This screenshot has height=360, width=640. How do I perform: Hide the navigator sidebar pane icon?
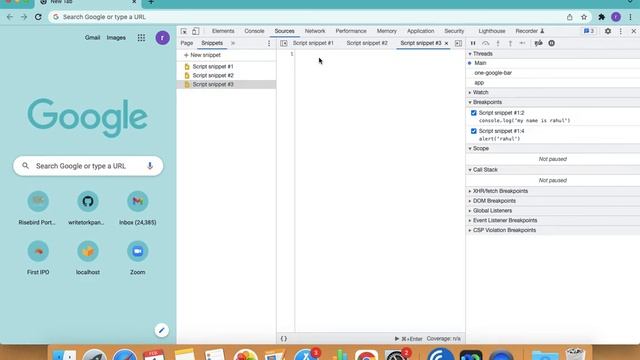click(x=284, y=43)
